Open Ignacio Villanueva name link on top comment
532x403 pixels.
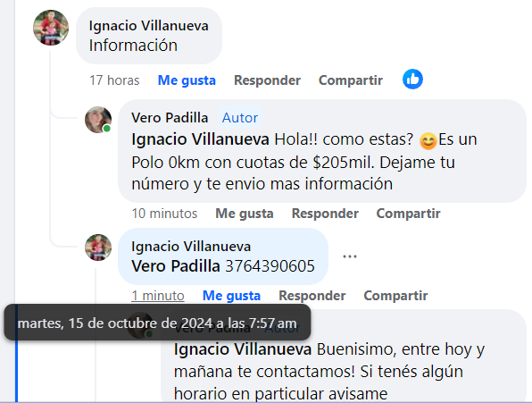tap(148, 26)
